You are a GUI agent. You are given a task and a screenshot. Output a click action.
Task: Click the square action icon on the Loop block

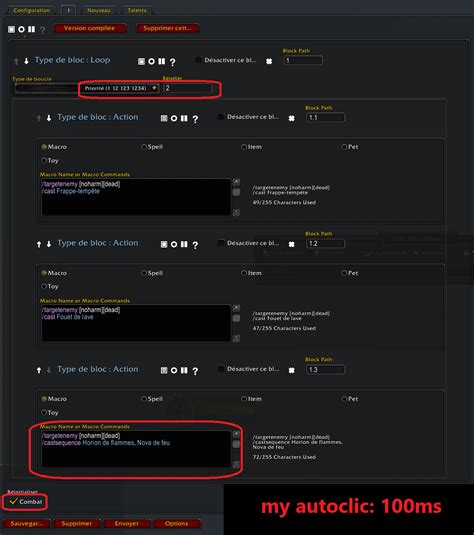[141, 61]
